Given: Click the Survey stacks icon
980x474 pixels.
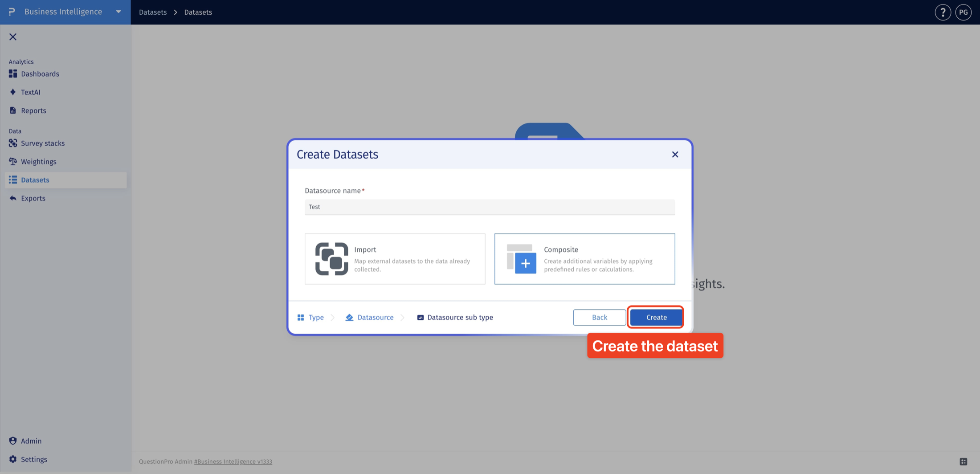Looking at the screenshot, I should click(x=13, y=143).
